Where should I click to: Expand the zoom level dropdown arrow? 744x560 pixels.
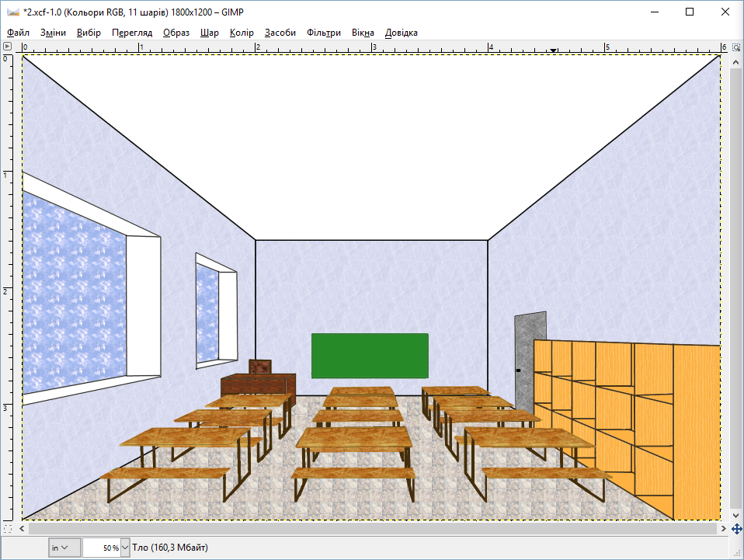[125, 548]
